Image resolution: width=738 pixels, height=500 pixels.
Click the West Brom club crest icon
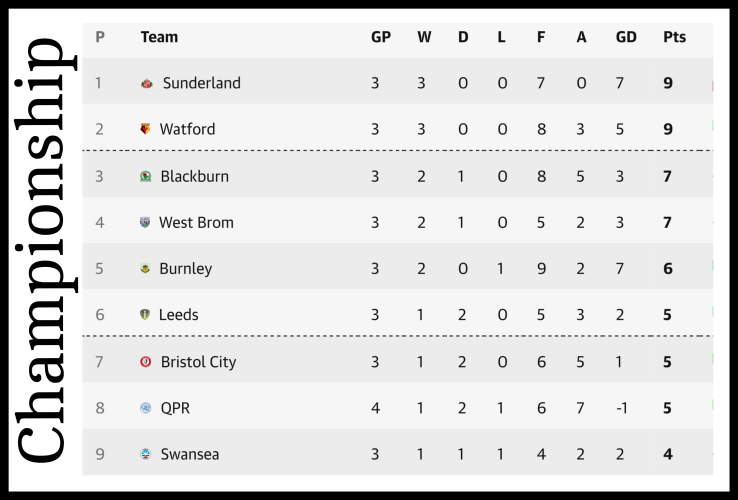coord(146,223)
